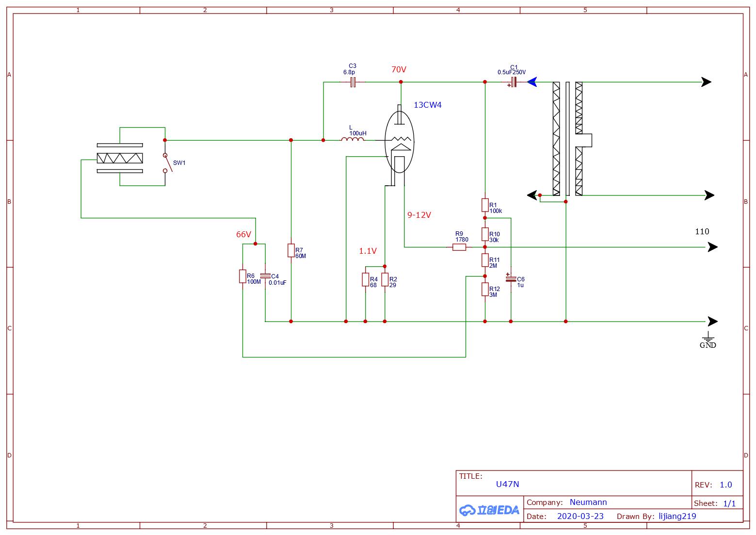756x535 pixels.
Task: Click the lower transformer secondary output arrow
Action: click(x=709, y=195)
